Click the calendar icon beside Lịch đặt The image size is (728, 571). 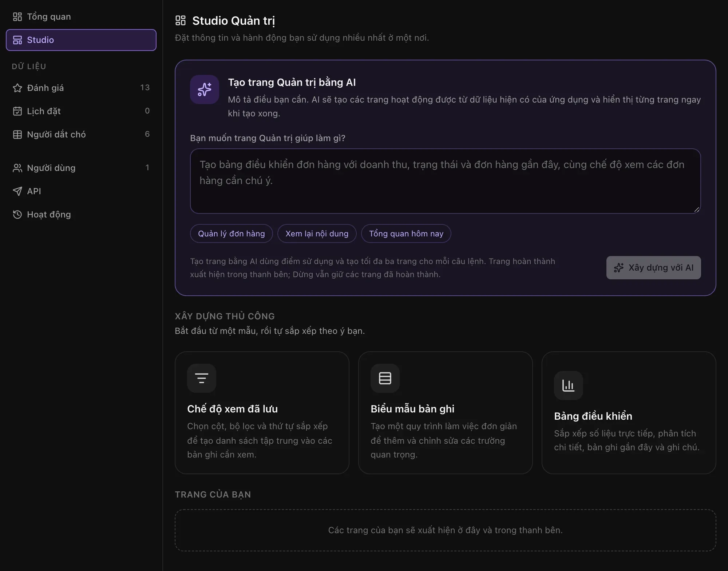tap(17, 111)
